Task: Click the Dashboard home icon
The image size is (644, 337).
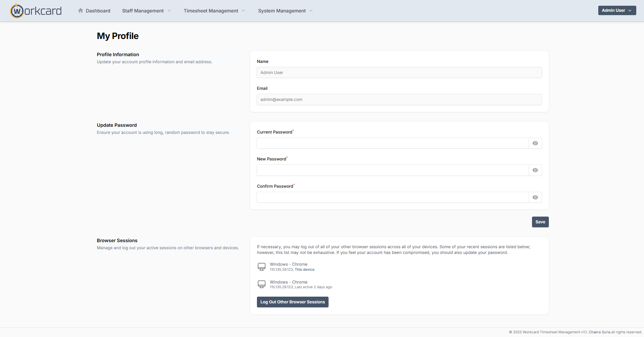Action: click(81, 10)
